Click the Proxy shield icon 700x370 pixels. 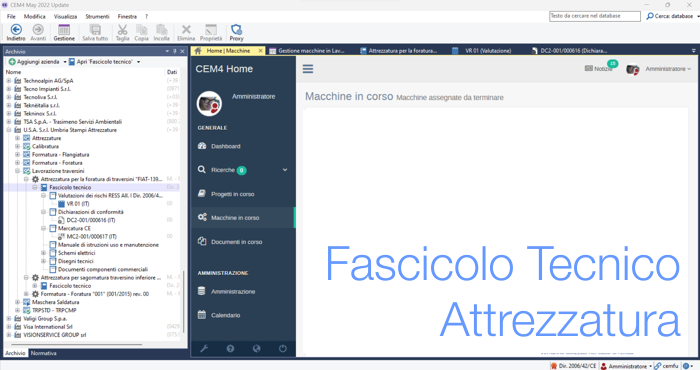[236, 30]
